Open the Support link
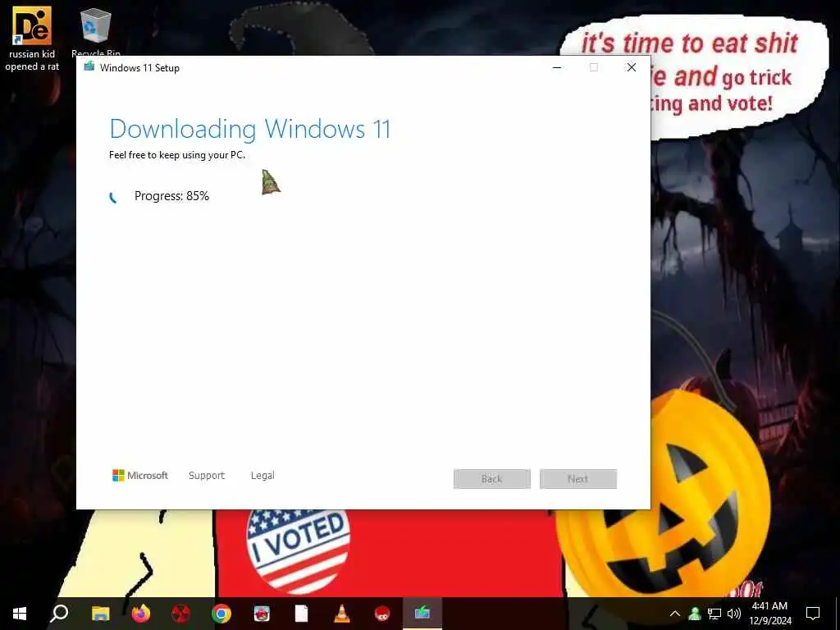 click(x=207, y=475)
